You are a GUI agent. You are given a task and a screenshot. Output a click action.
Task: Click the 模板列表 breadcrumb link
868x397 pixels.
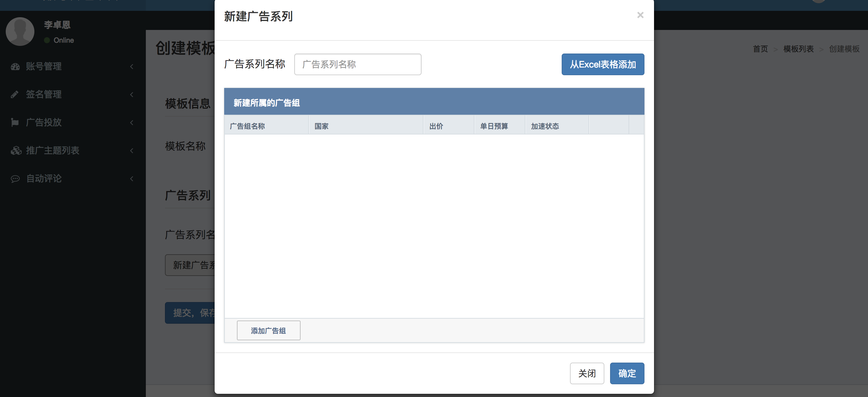coord(798,49)
